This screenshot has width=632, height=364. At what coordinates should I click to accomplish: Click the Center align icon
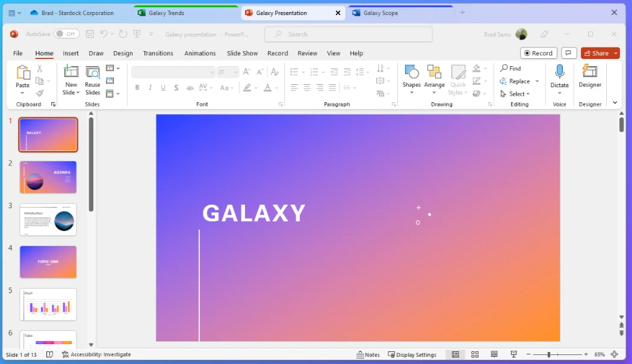[307, 87]
